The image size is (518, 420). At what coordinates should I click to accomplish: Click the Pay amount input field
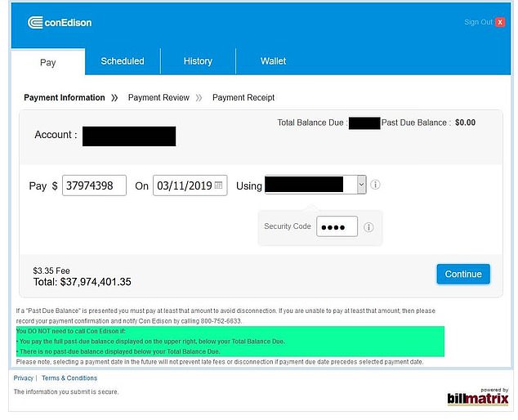coord(94,185)
